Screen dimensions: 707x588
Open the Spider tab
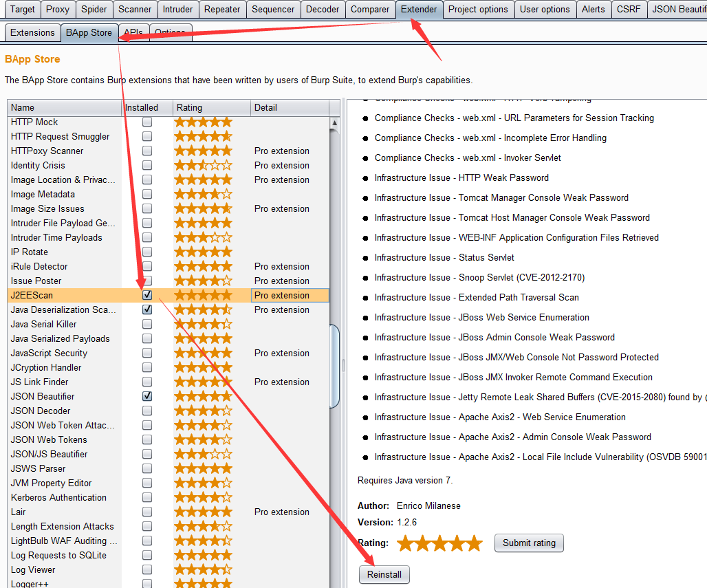pyautogui.click(x=94, y=9)
